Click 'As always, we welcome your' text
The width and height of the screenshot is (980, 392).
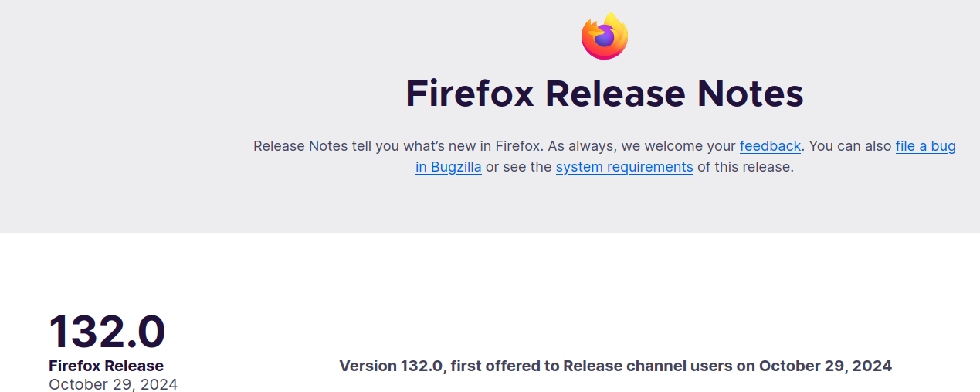(641, 146)
